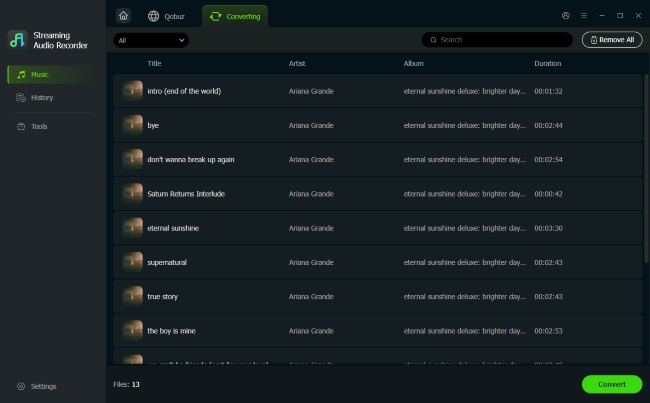Click the search magnifier icon
Image resolution: width=650 pixels, height=403 pixels.
tap(433, 40)
